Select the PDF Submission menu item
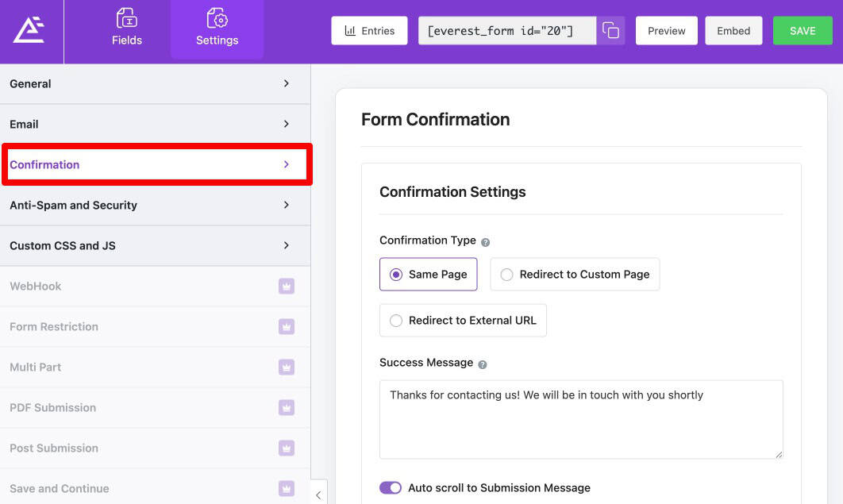This screenshot has height=504, width=843. coord(155,408)
